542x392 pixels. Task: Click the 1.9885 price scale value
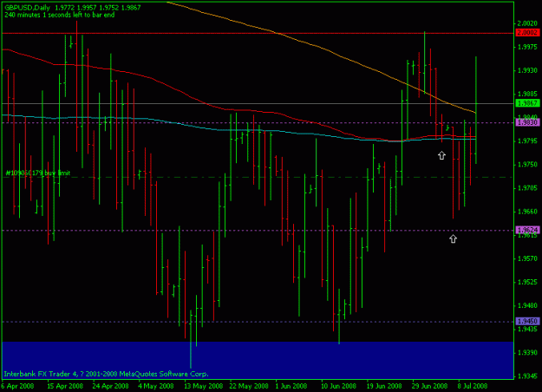pos(527,94)
